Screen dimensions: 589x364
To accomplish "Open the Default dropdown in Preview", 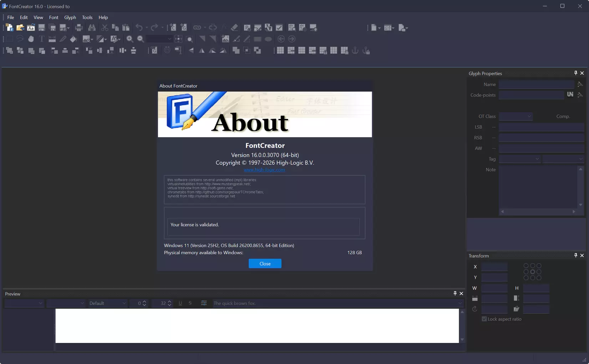I will point(107,303).
